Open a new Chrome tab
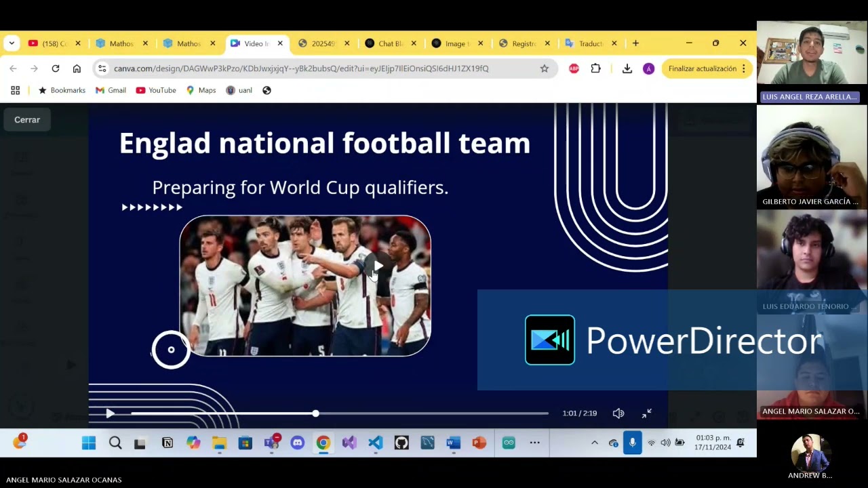Viewport: 868px width, 488px height. pyautogui.click(x=635, y=43)
